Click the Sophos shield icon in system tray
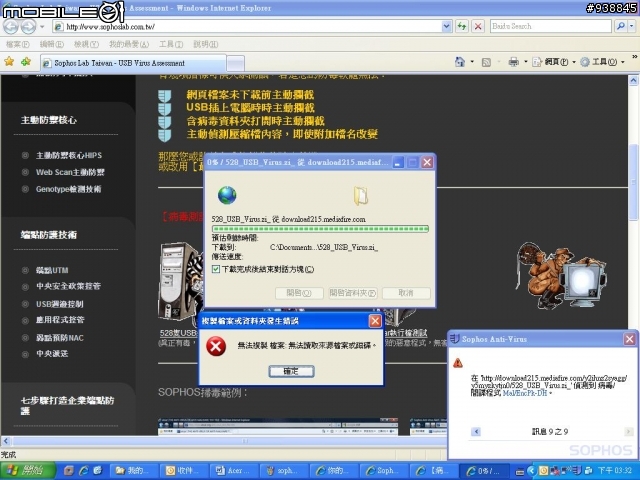 (x=577, y=471)
